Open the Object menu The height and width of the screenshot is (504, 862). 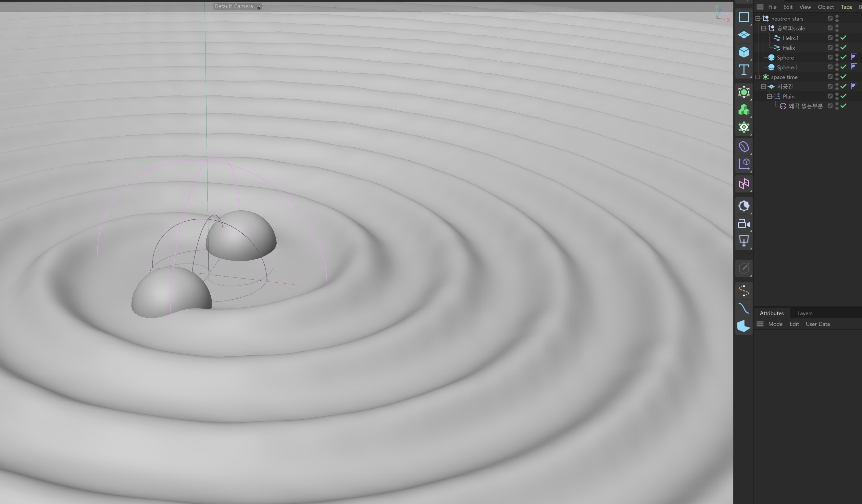pos(825,7)
